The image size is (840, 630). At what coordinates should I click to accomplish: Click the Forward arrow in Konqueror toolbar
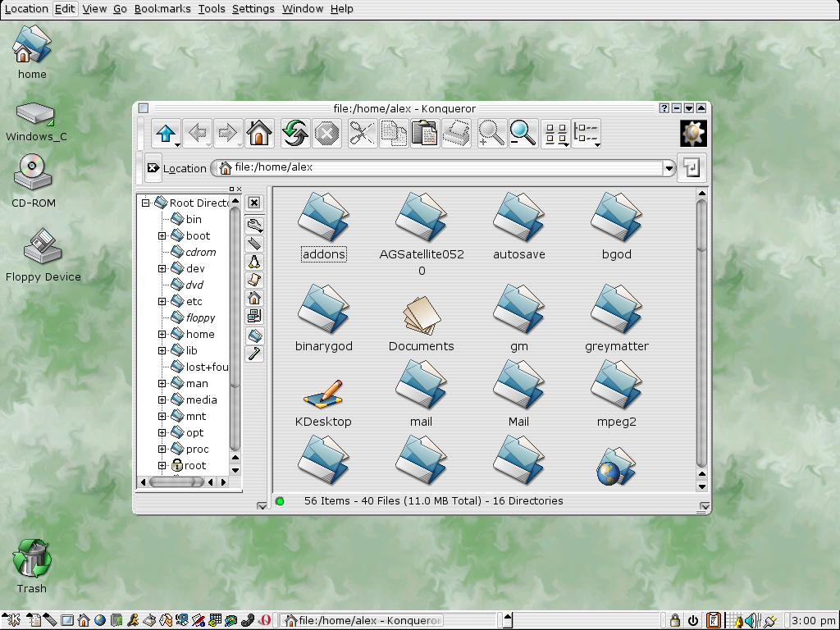coord(228,134)
